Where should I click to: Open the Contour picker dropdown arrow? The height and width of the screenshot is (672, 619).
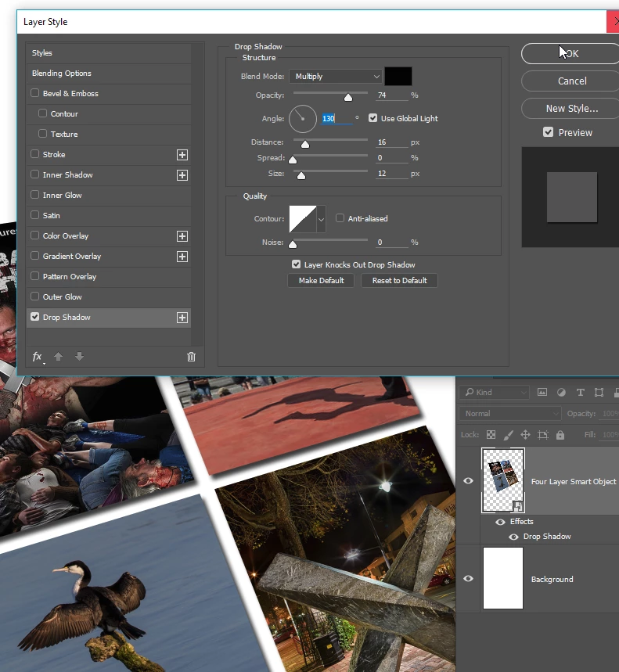[x=321, y=219]
